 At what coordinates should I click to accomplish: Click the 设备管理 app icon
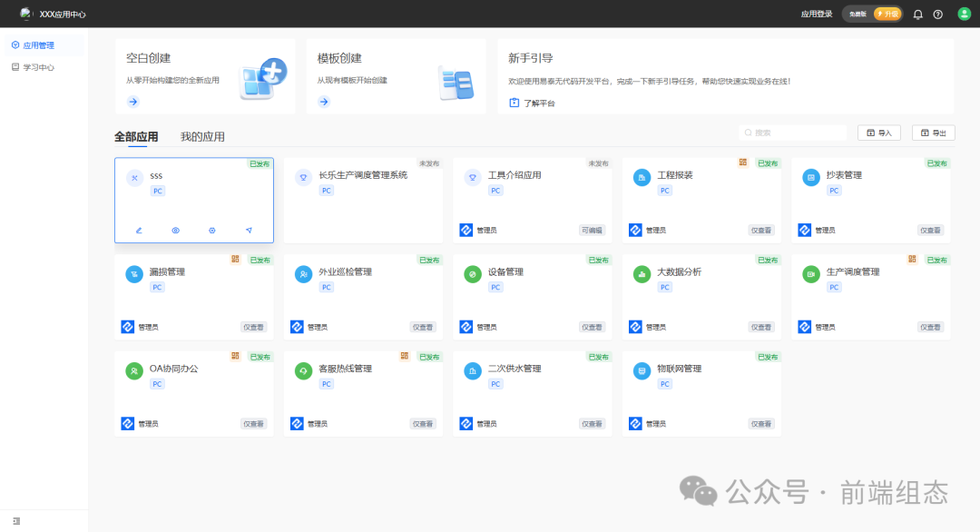(x=473, y=274)
